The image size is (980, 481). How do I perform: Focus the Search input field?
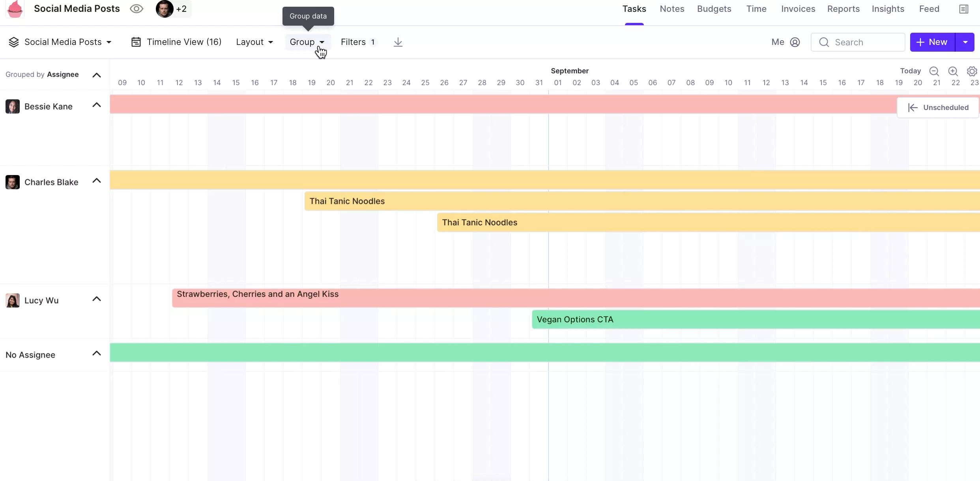[x=858, y=42]
